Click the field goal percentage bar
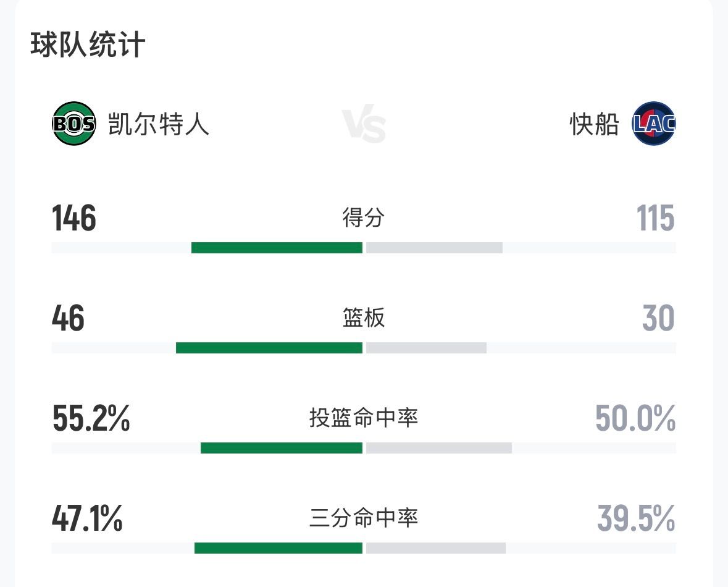Screen dimensions: 728x587 pyautogui.click(x=282, y=447)
